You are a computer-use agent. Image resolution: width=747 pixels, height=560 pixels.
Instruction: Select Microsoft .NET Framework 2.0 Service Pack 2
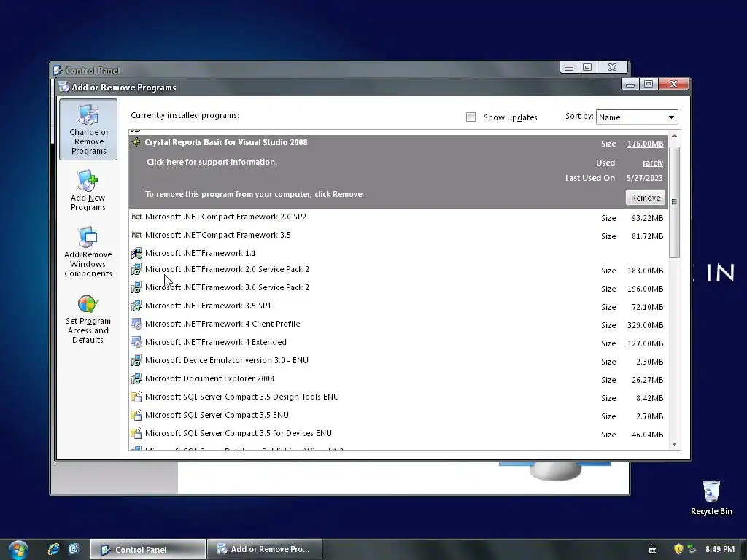227,270
